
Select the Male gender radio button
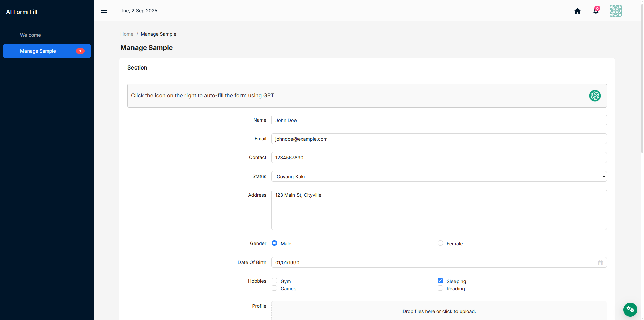click(x=274, y=243)
